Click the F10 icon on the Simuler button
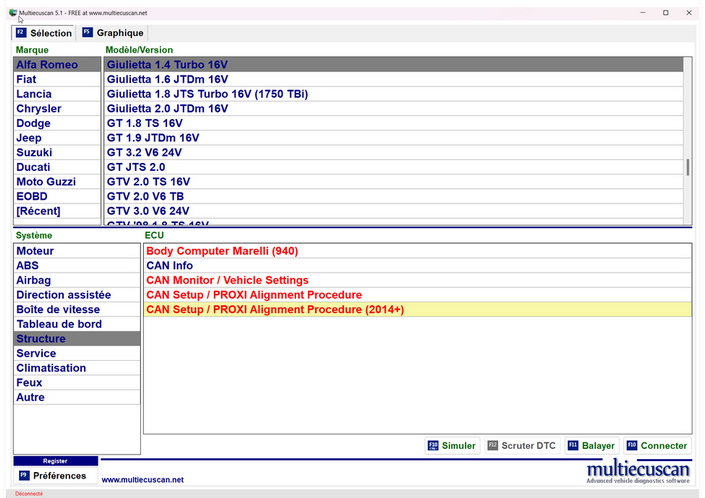Screen dimensions: 705x498 (433, 445)
